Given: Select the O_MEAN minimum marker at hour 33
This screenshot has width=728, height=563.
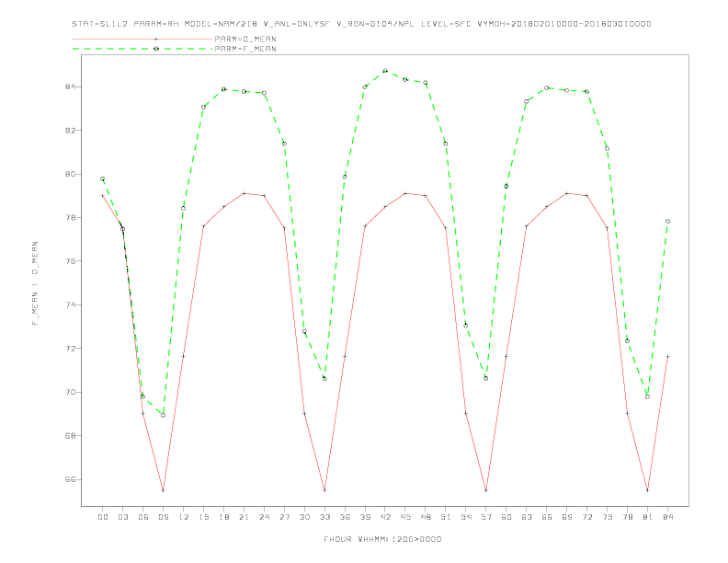Looking at the screenshot, I should (324, 490).
